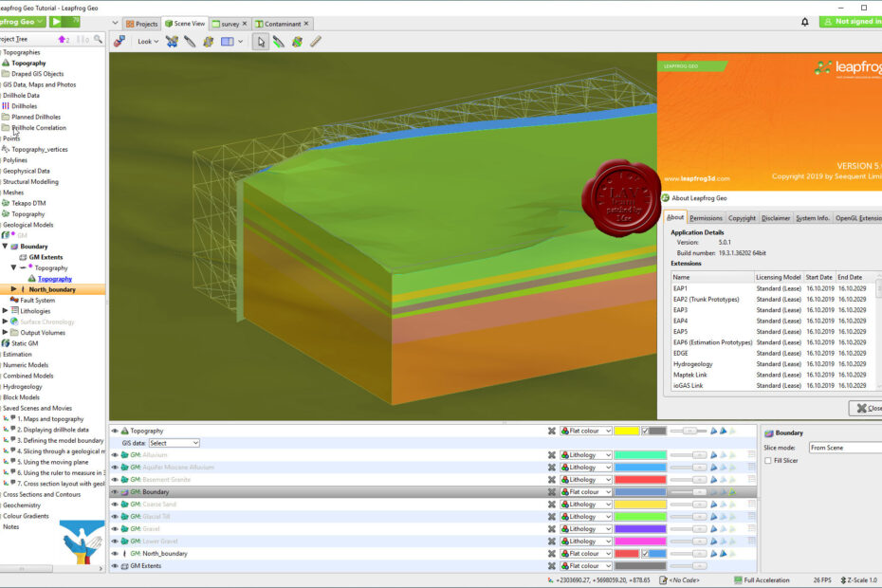
Task: Click the Topography hyperlink under Boundary
Action: click(x=55, y=279)
